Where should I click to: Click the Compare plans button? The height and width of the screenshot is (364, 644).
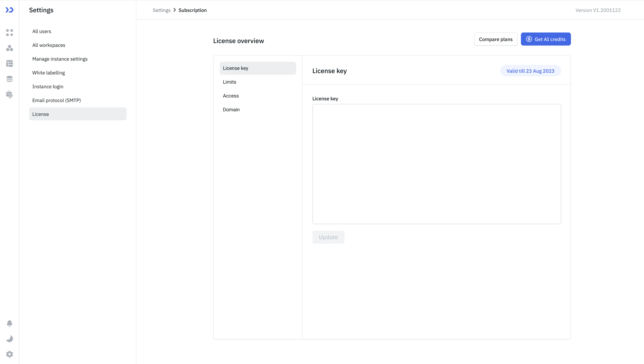pos(496,39)
